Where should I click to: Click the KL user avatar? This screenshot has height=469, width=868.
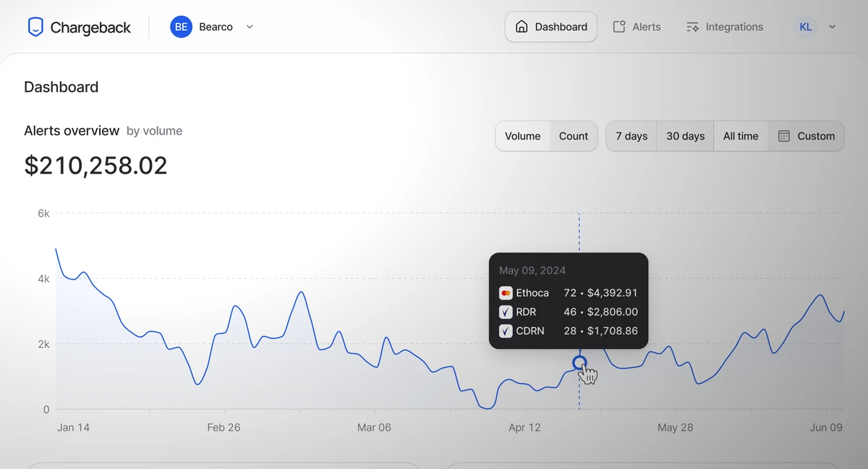pyautogui.click(x=805, y=27)
